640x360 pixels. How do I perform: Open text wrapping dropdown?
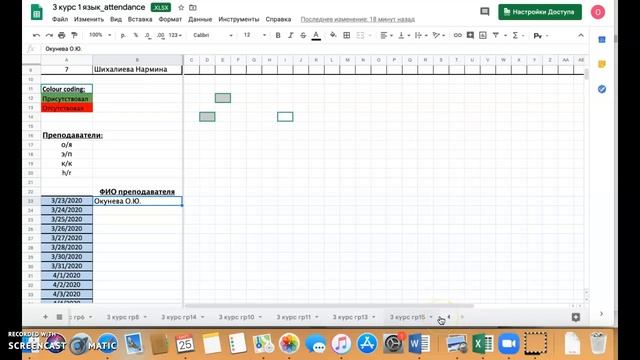(421, 36)
